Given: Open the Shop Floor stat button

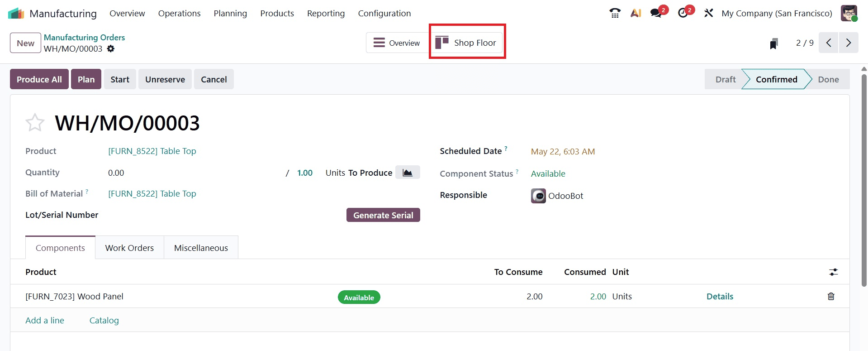Looking at the screenshot, I should tap(466, 43).
